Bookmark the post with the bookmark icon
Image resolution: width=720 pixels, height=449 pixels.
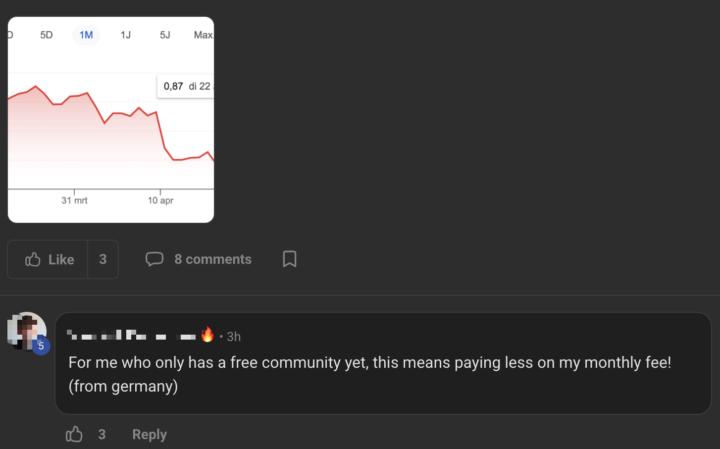pyautogui.click(x=290, y=259)
